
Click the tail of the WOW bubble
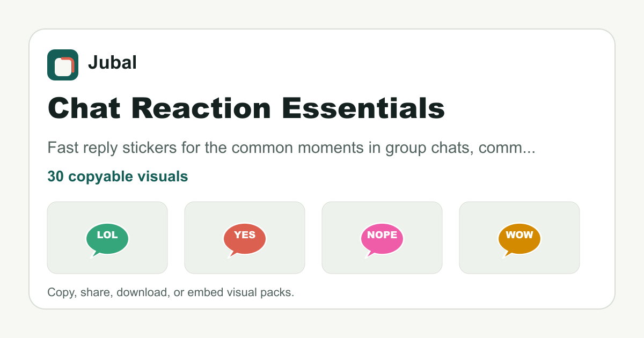(508, 254)
